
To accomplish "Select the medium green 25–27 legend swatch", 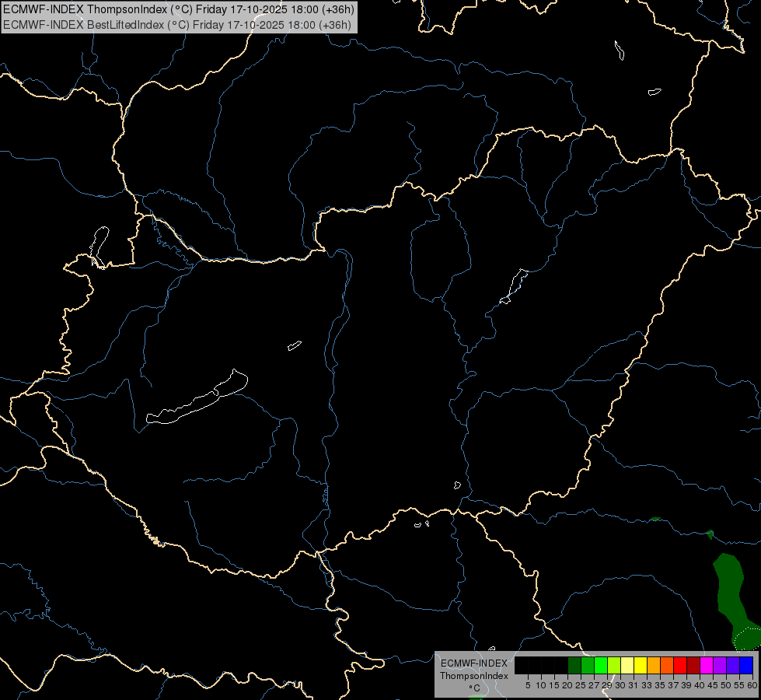I will point(588,665).
